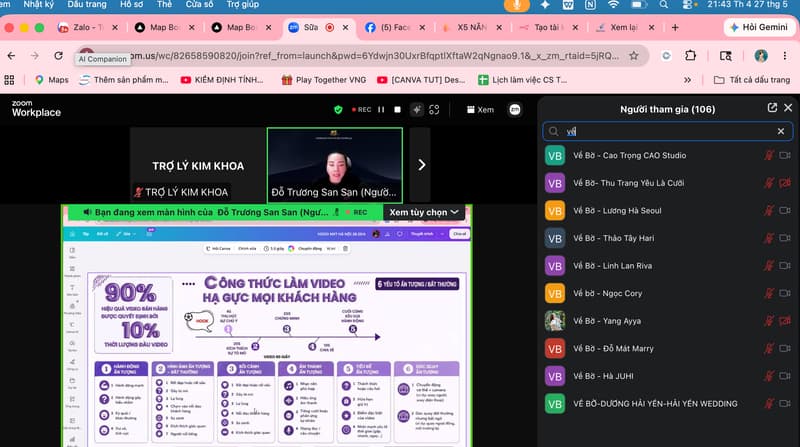Open the Cửa sổ menu
The width and height of the screenshot is (800, 447).
coord(199,5)
